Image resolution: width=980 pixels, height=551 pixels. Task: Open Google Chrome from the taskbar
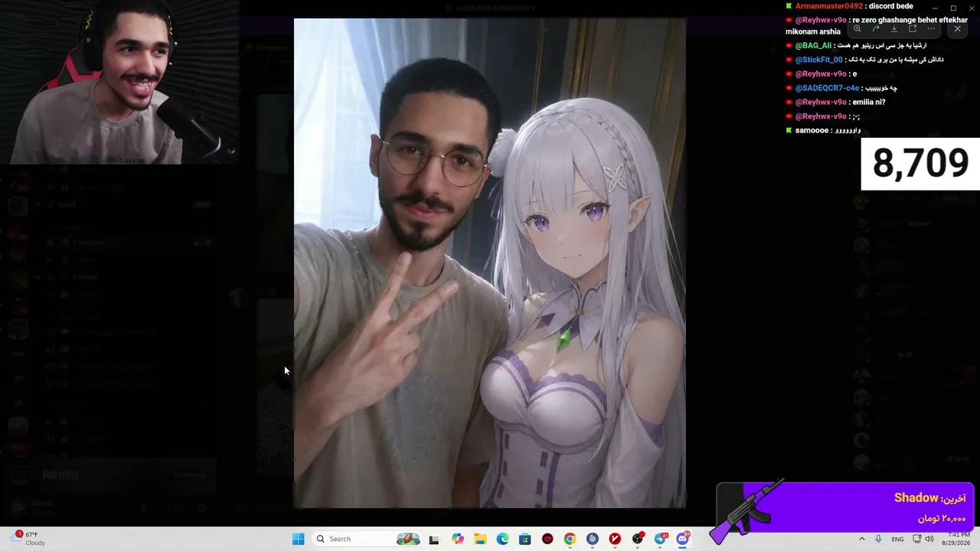point(570,539)
